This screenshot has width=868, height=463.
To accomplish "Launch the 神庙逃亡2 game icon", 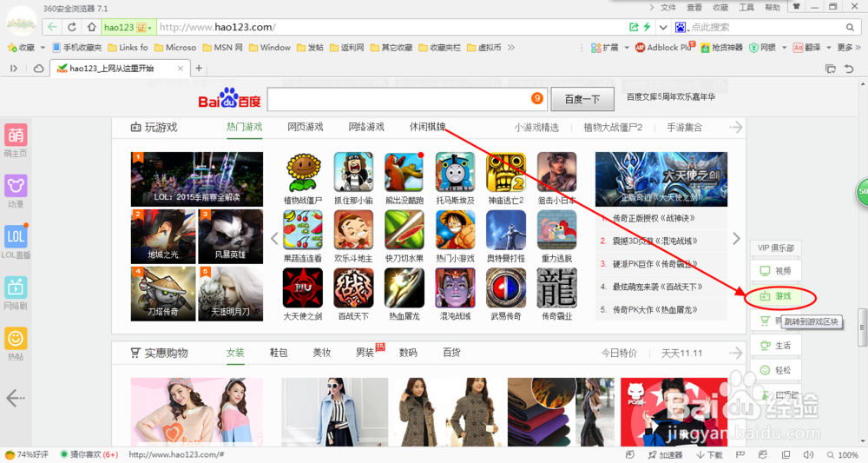I will coord(506,173).
